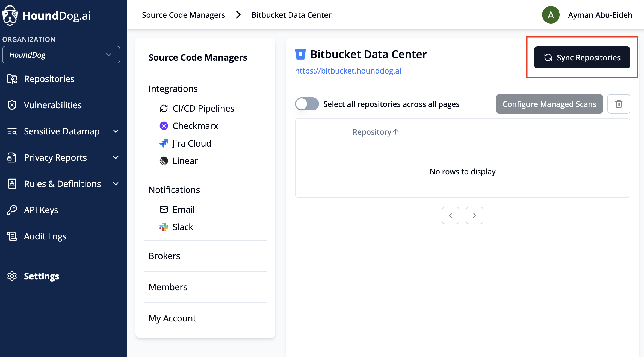
Task: Go to next page arrow
Action: pos(474,215)
